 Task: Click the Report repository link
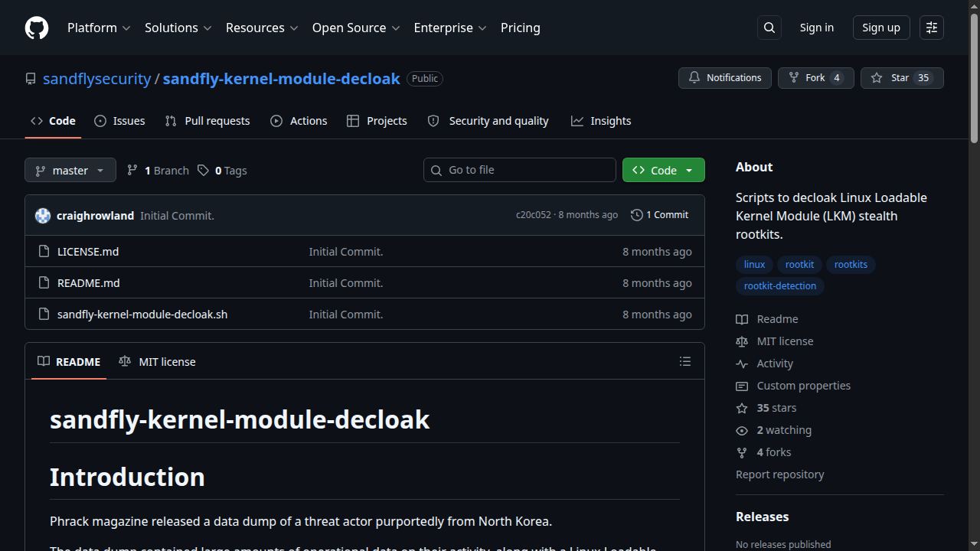point(780,474)
